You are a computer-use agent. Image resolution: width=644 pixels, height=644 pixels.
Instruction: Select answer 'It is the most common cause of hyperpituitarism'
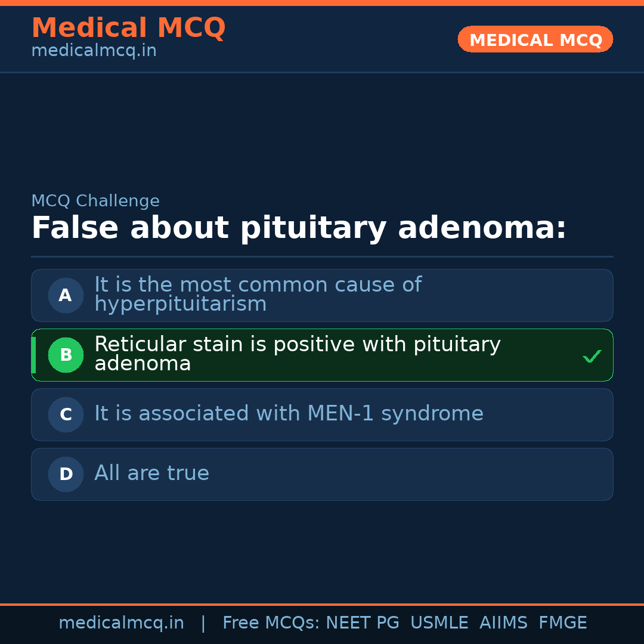point(258,295)
